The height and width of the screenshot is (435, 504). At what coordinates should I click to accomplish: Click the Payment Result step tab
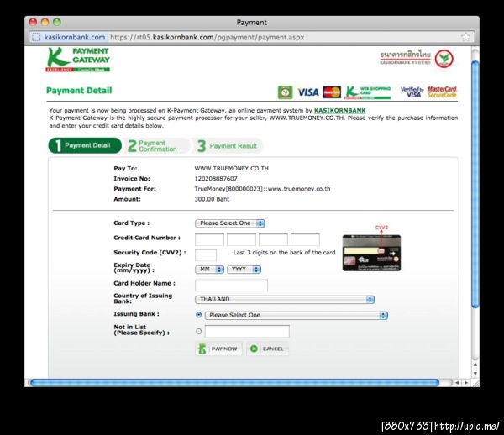pos(228,146)
